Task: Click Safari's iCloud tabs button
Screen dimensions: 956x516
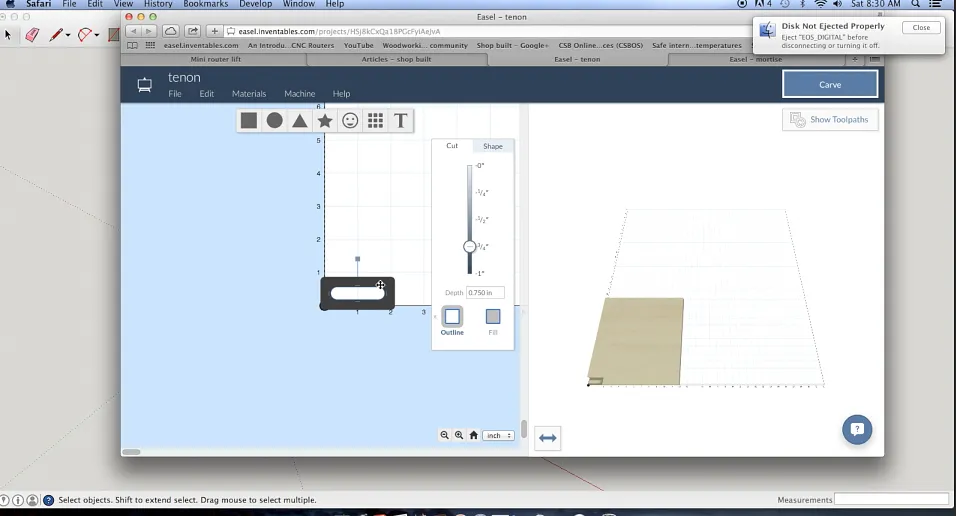Action: [171, 31]
